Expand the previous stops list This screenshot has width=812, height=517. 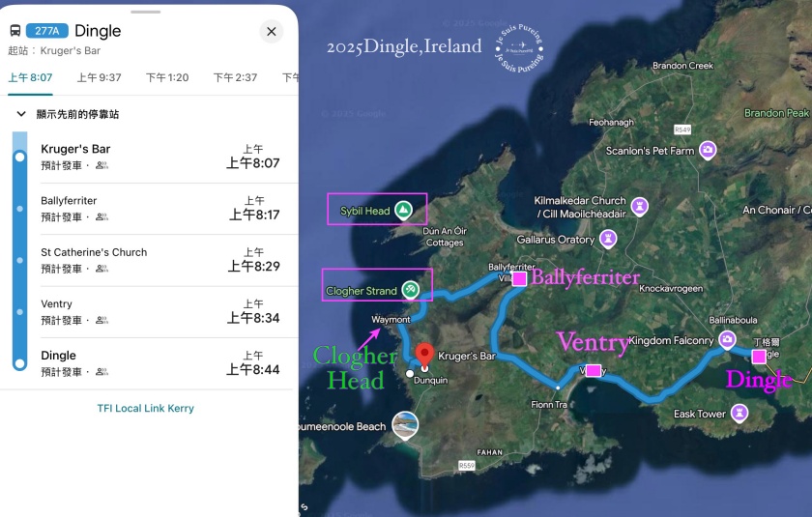[x=21, y=114]
